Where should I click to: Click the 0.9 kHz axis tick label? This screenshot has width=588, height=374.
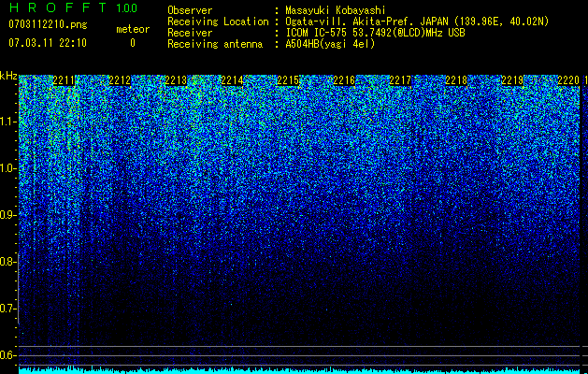(x=7, y=215)
